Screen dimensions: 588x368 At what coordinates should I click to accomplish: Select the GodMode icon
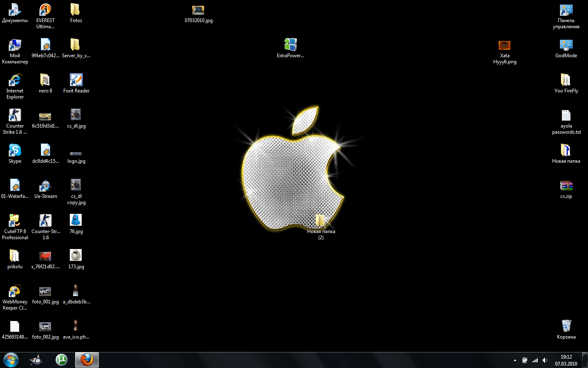[x=566, y=48]
